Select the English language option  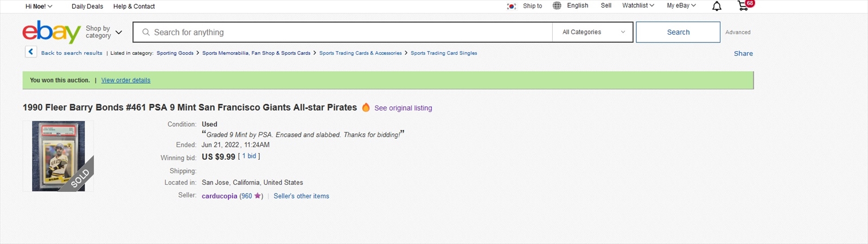click(577, 5)
